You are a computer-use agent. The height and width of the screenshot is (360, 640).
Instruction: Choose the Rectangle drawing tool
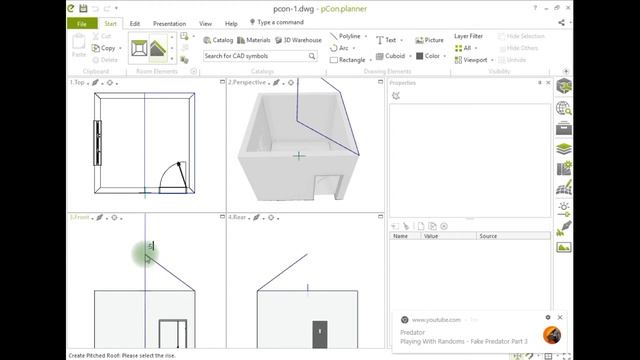pyautogui.click(x=347, y=60)
